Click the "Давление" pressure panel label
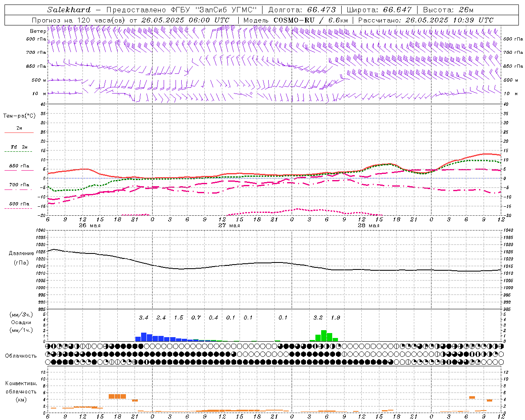 (x=21, y=253)
